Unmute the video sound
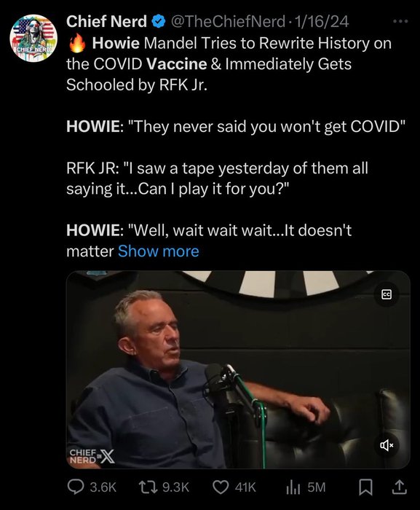The width and height of the screenshot is (420, 510). tap(387, 445)
